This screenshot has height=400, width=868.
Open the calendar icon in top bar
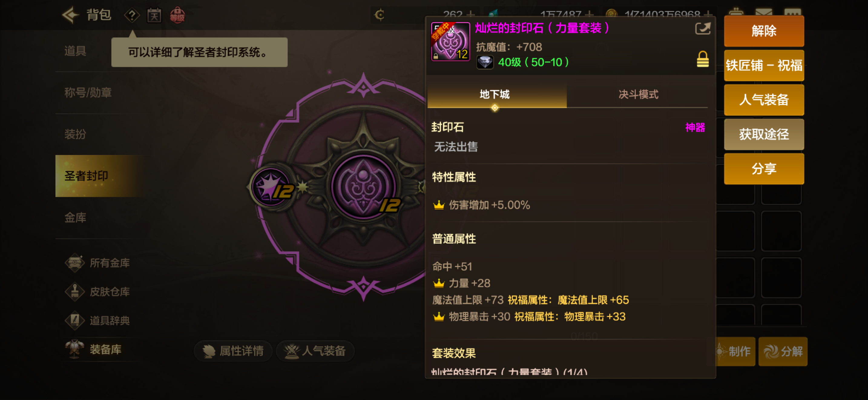pyautogui.click(x=154, y=15)
